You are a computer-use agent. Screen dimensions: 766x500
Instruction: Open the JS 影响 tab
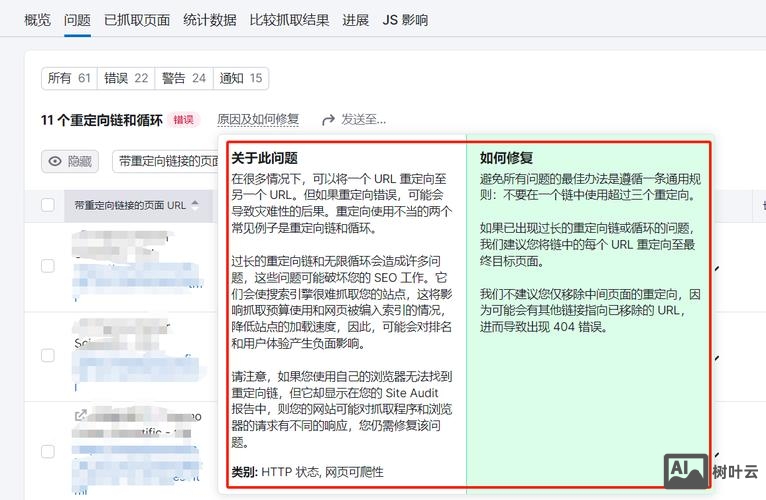click(x=405, y=20)
